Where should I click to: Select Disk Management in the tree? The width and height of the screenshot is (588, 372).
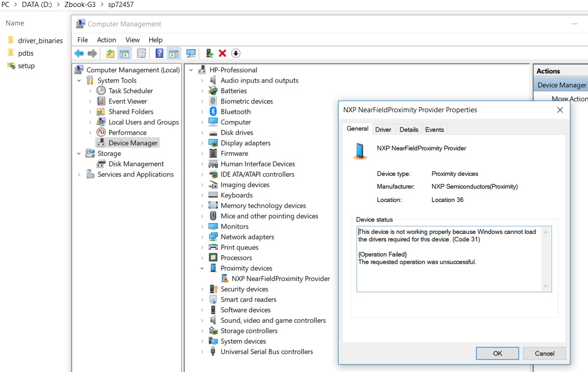136,164
